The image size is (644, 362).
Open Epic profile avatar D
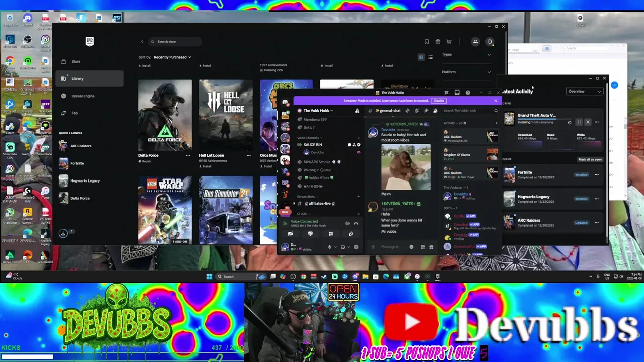point(490,42)
